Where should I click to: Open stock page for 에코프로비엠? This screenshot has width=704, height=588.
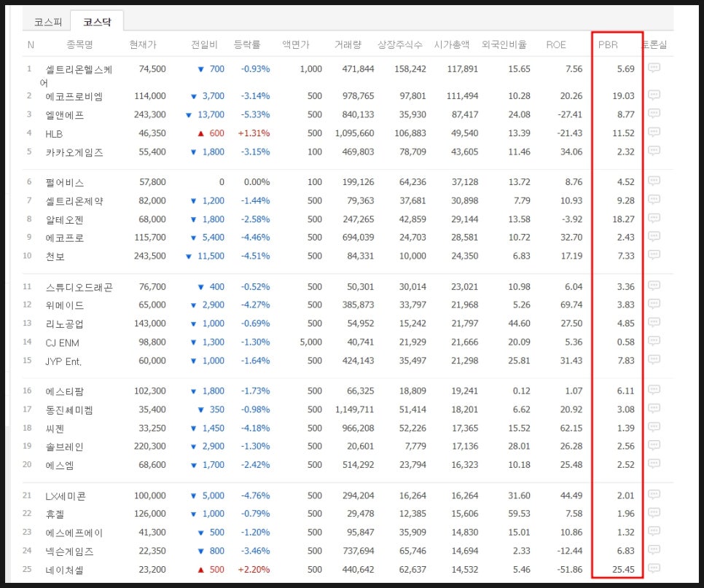(74, 96)
